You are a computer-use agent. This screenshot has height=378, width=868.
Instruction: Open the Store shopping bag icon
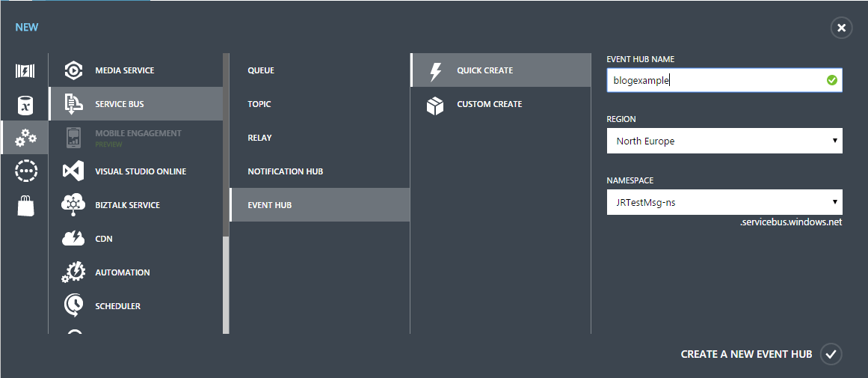pyautogui.click(x=25, y=205)
